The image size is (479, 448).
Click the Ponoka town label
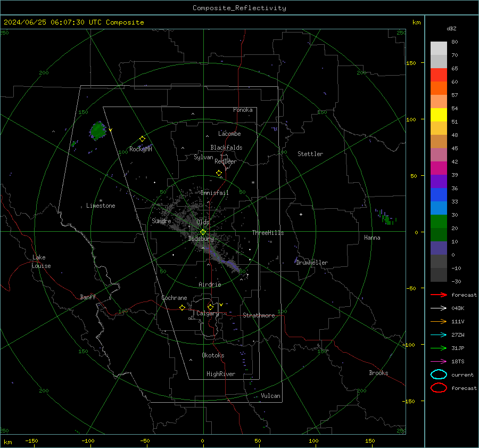tap(243, 110)
